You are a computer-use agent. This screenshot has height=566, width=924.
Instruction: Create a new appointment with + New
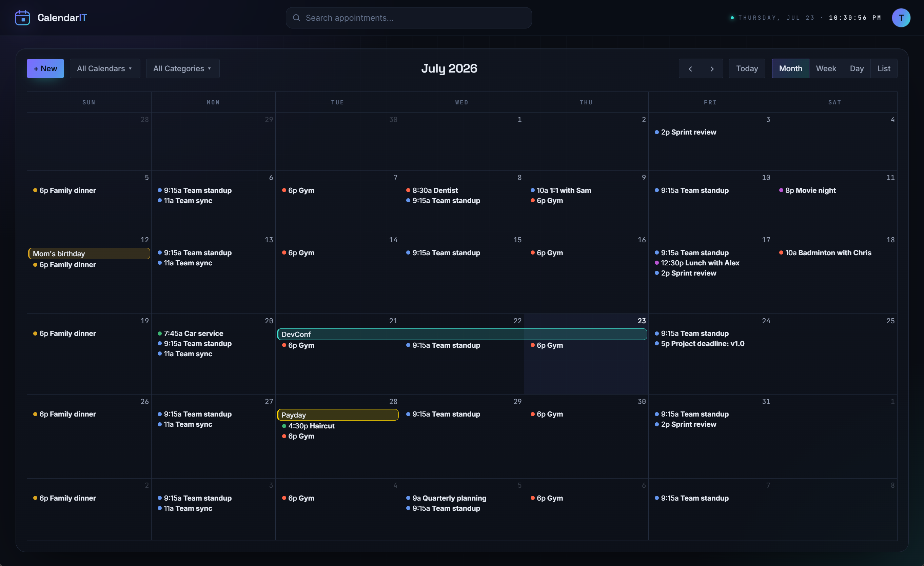tap(45, 68)
